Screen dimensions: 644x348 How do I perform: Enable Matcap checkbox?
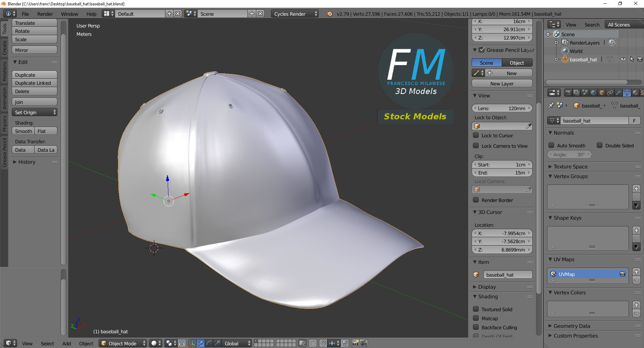[x=476, y=318]
